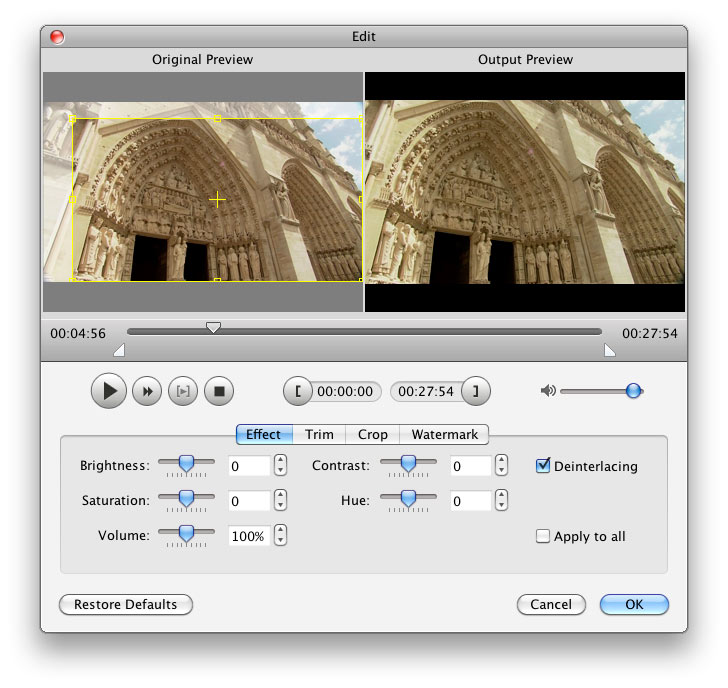This screenshot has height=688, width=728.
Task: Decrease Brightness with stepper down arrow
Action: pos(280,471)
